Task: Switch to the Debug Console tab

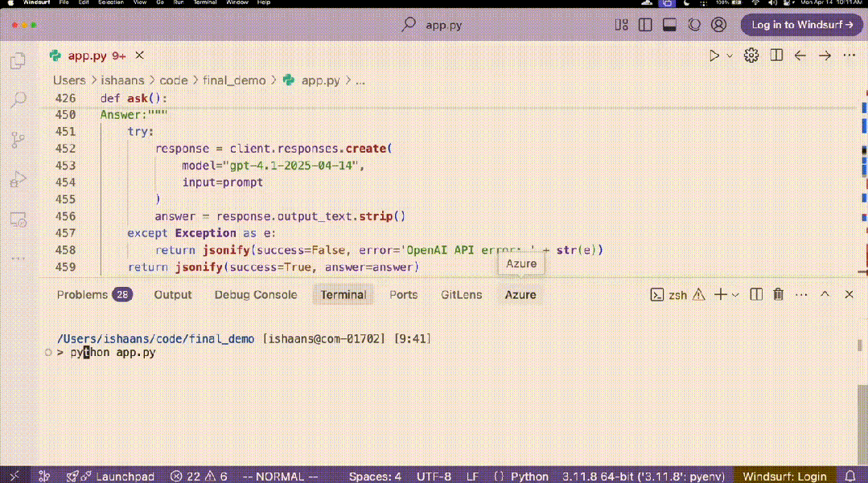Action: pyautogui.click(x=255, y=295)
